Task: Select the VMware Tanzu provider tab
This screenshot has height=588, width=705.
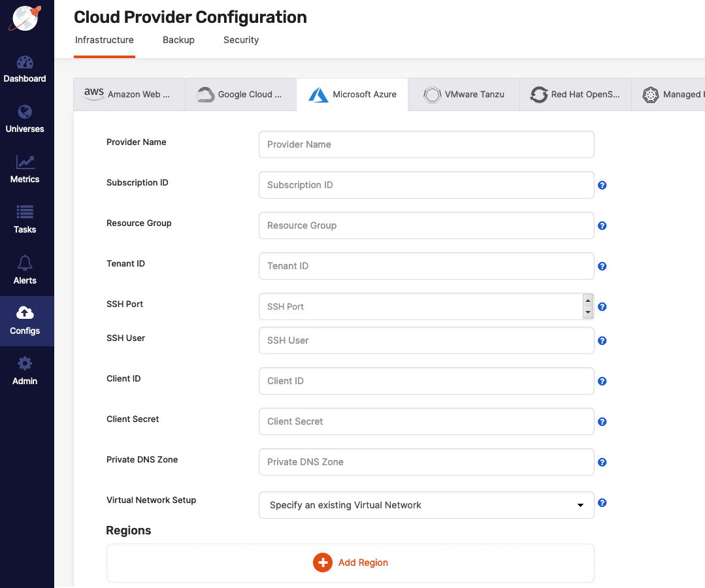Action: (x=464, y=94)
